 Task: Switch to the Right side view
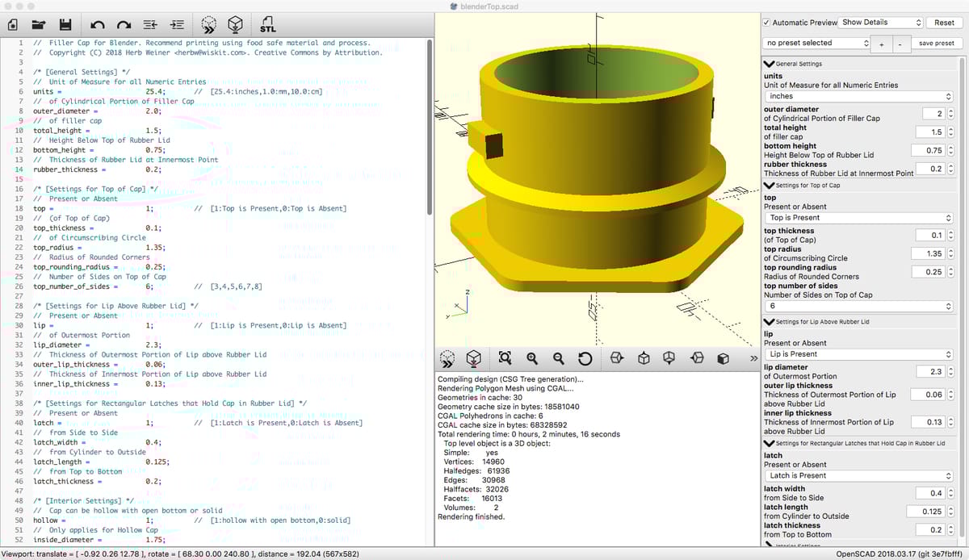point(617,357)
